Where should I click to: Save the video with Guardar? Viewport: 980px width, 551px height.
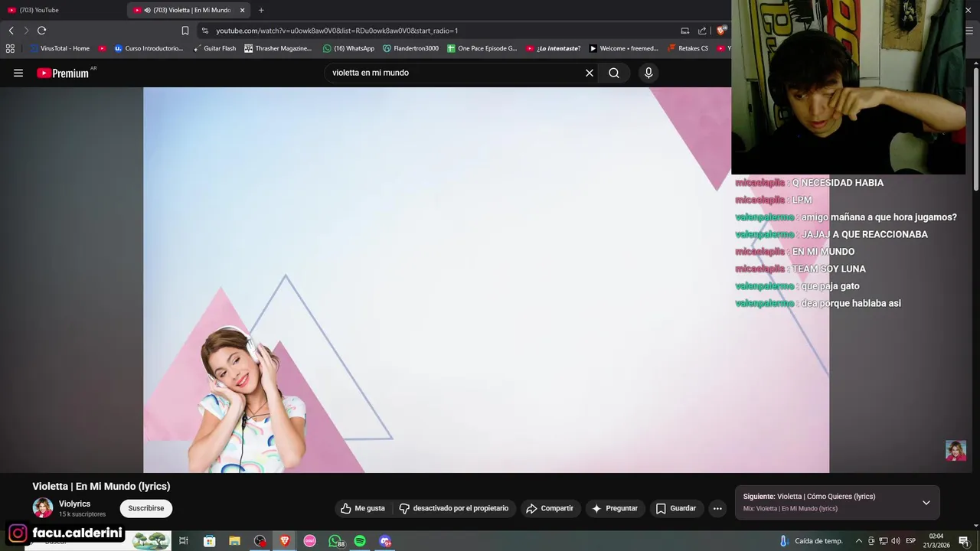coord(676,508)
